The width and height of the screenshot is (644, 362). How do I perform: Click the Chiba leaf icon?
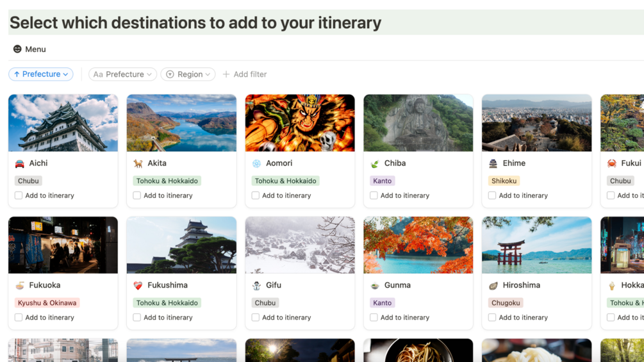pos(375,163)
